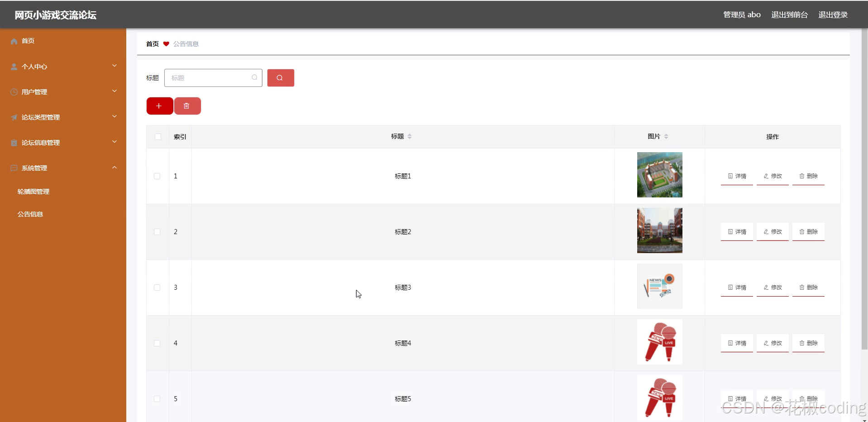Click 删除 button for 标题4
Screen dimensions: 868x422
808,343
